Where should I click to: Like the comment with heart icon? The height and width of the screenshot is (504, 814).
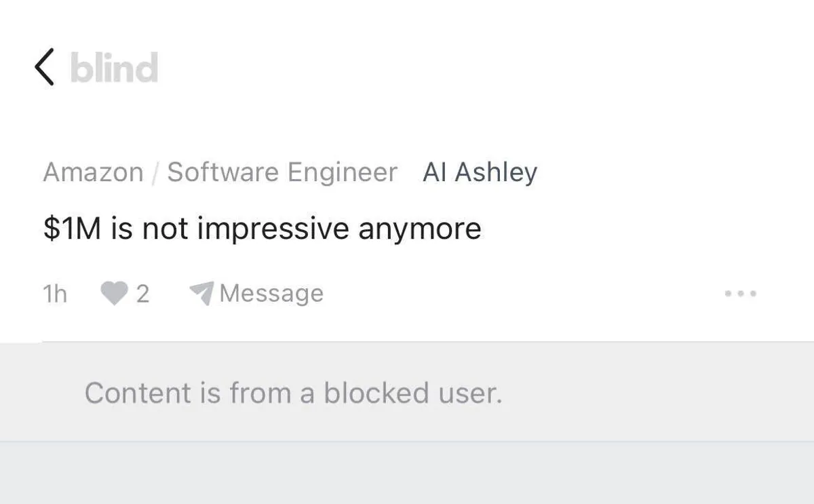coord(114,294)
